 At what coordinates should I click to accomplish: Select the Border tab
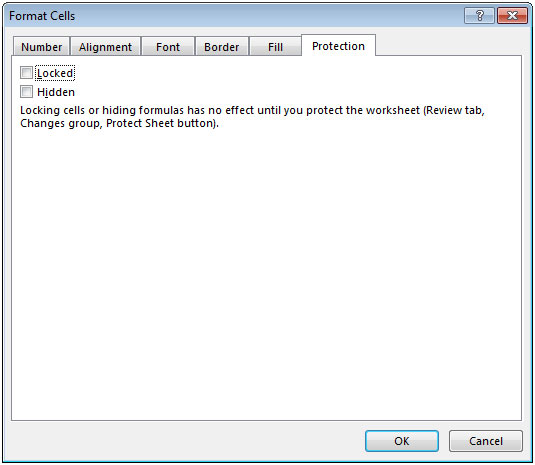tap(221, 47)
